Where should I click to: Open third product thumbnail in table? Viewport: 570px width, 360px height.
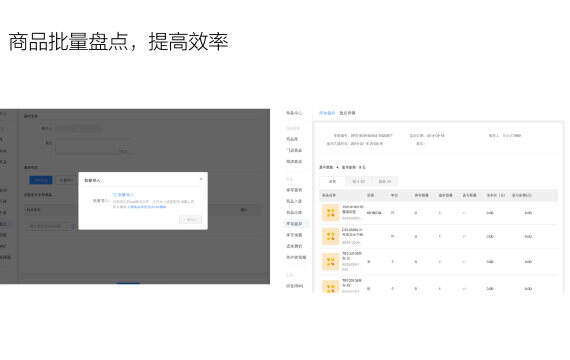tap(330, 262)
